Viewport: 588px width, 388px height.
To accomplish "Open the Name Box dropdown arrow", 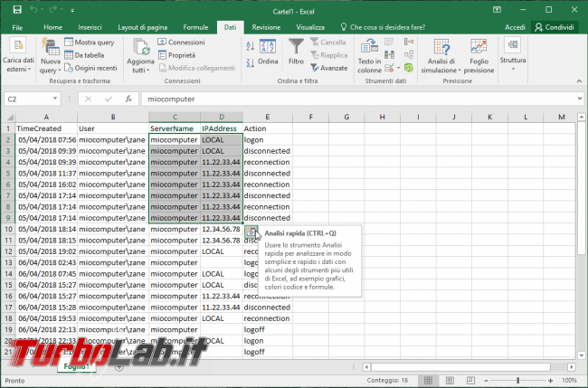I will click(55, 99).
